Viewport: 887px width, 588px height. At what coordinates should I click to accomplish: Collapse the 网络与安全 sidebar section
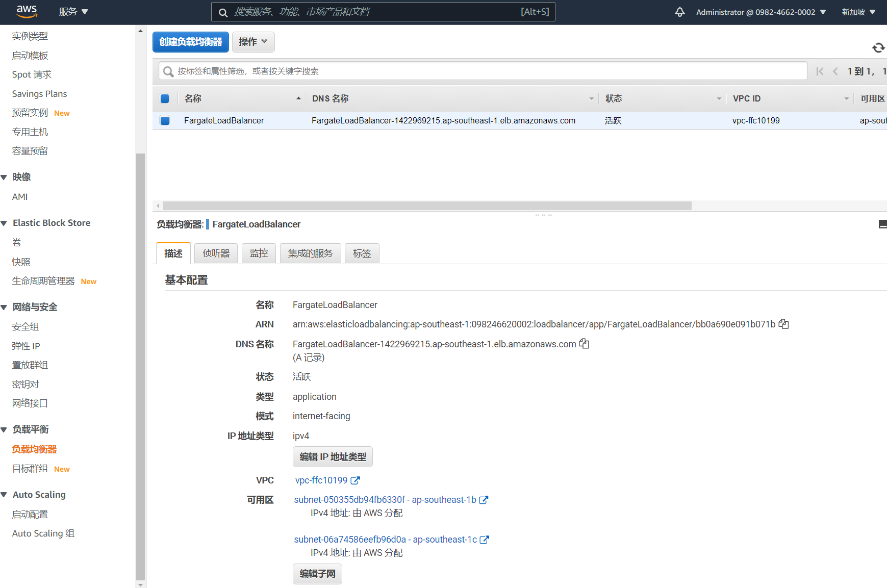pyautogui.click(x=4, y=308)
